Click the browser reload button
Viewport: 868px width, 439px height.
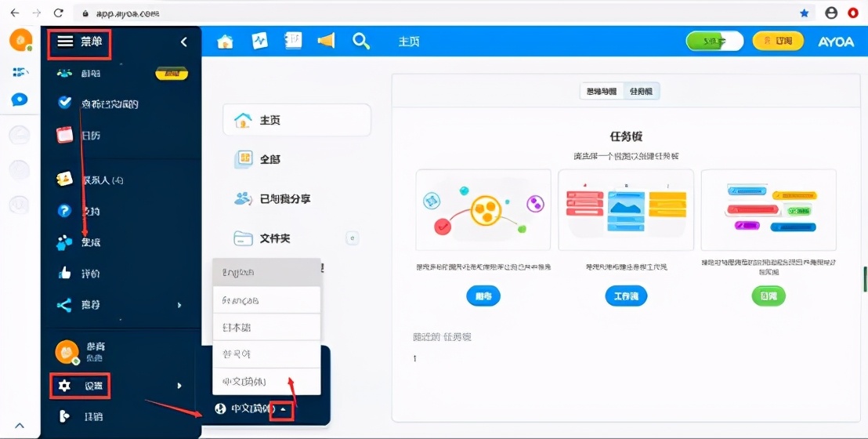pyautogui.click(x=58, y=13)
